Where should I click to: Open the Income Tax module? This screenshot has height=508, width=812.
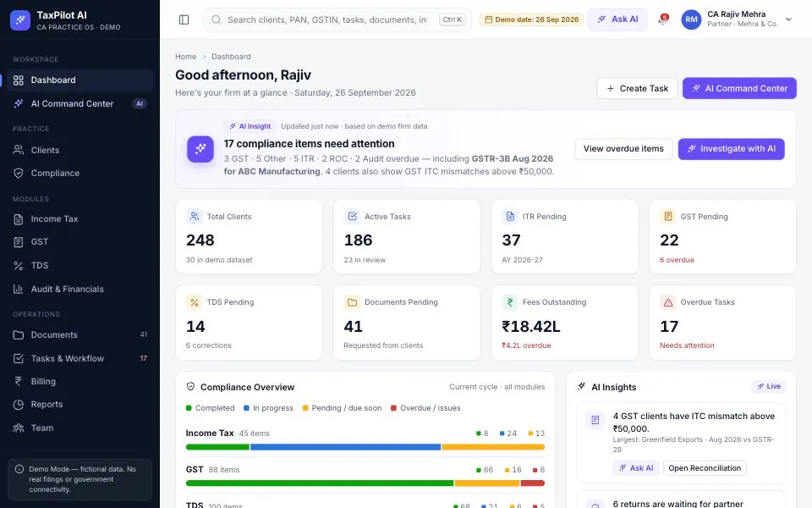[x=80, y=218]
